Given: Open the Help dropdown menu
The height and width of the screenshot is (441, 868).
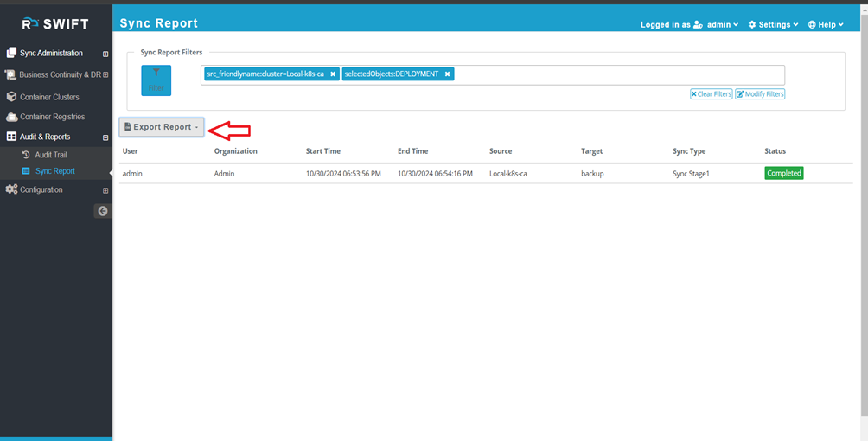Looking at the screenshot, I should (x=826, y=24).
